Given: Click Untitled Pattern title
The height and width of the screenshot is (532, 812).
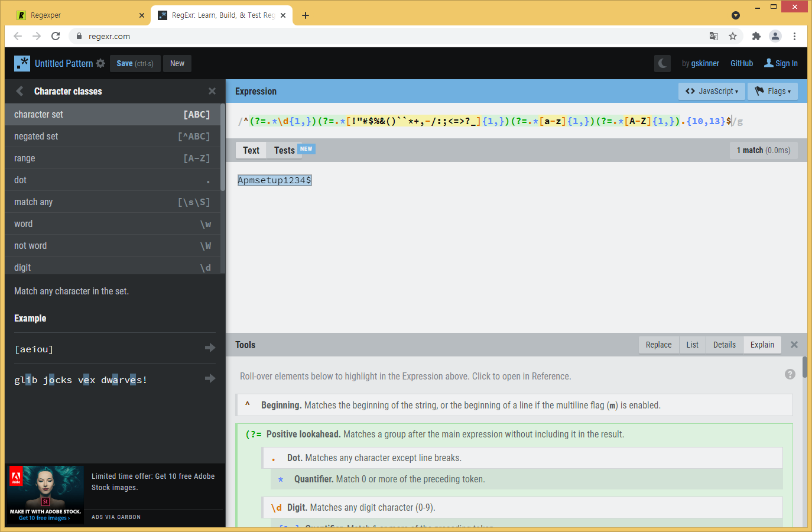Looking at the screenshot, I should tap(64, 63).
